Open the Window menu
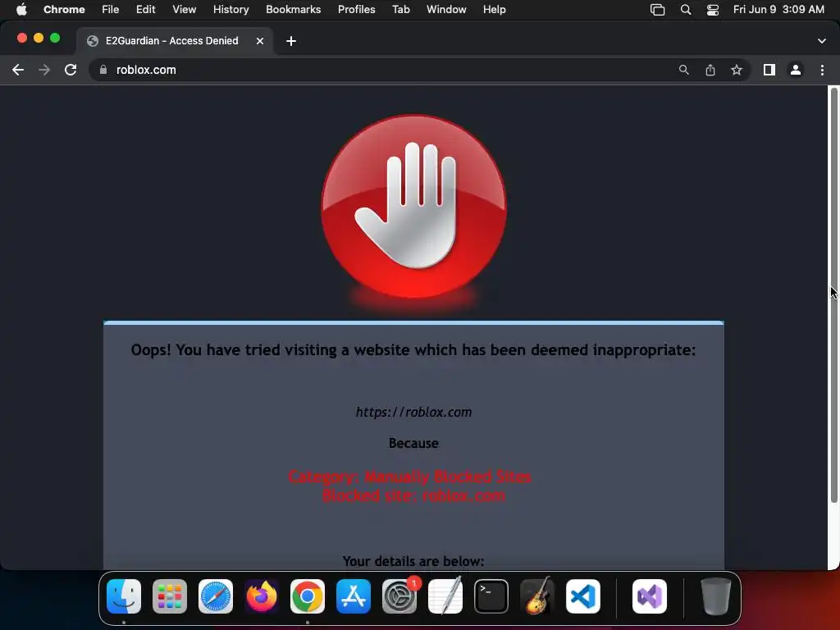The height and width of the screenshot is (630, 840). coord(446,10)
